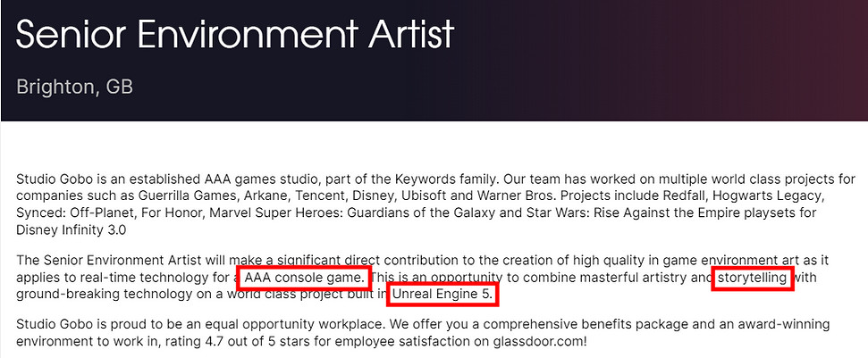Image resolution: width=868 pixels, height=358 pixels.
Task: Click the Senior Environment Artist heading
Action: tap(235, 36)
